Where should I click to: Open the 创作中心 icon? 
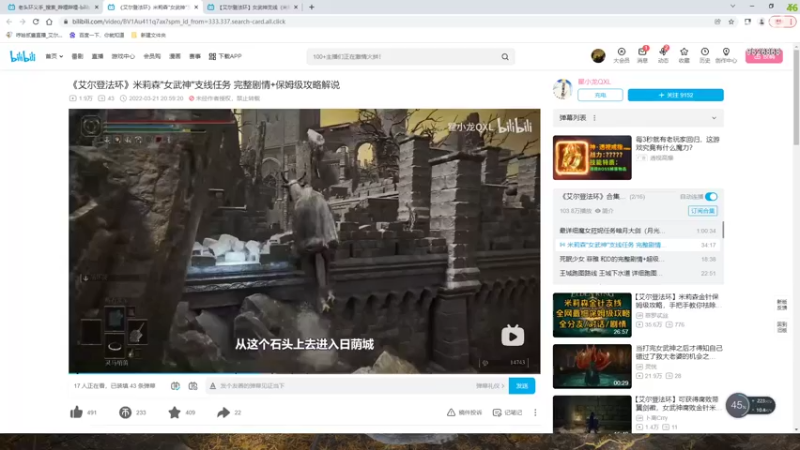726,55
